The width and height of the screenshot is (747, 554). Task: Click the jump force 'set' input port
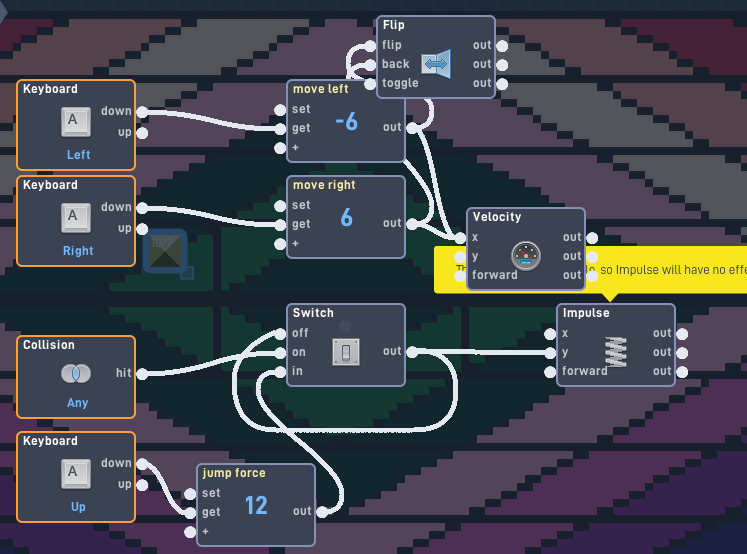pos(190,494)
